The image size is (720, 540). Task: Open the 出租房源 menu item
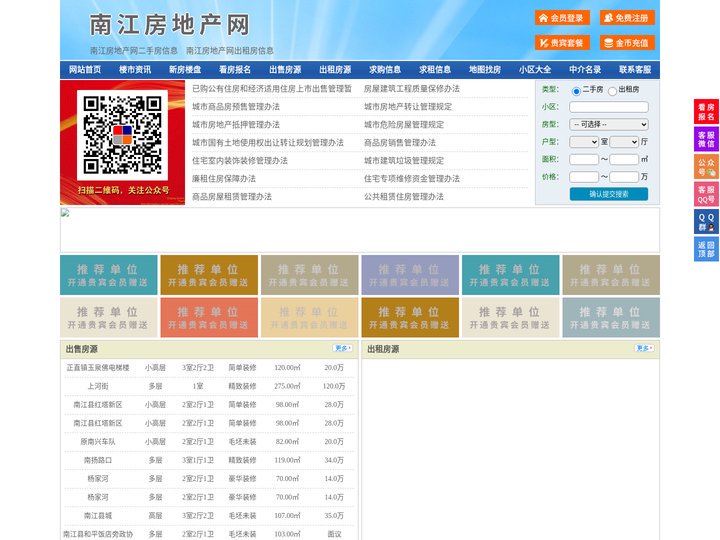pos(335,70)
